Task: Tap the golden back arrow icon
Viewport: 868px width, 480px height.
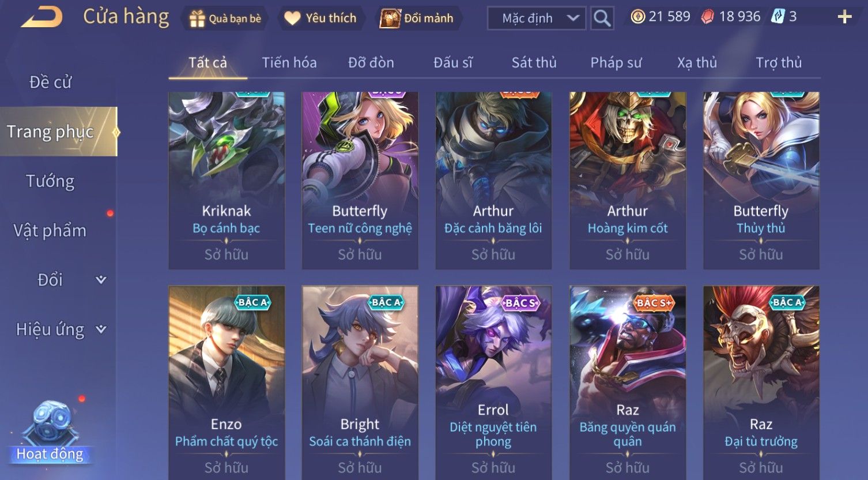Action: 41,17
